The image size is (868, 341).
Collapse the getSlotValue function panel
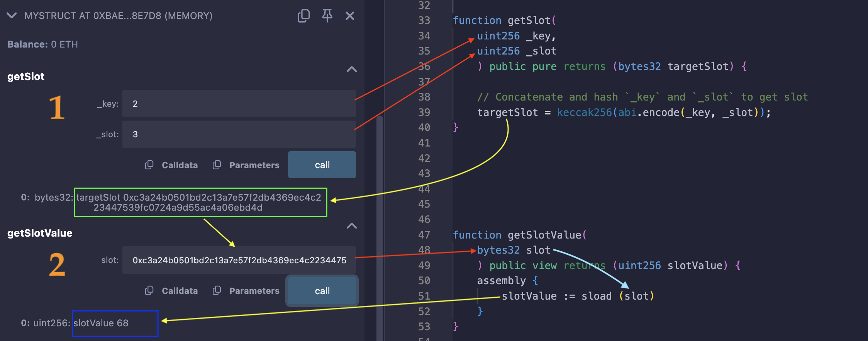pos(352,226)
